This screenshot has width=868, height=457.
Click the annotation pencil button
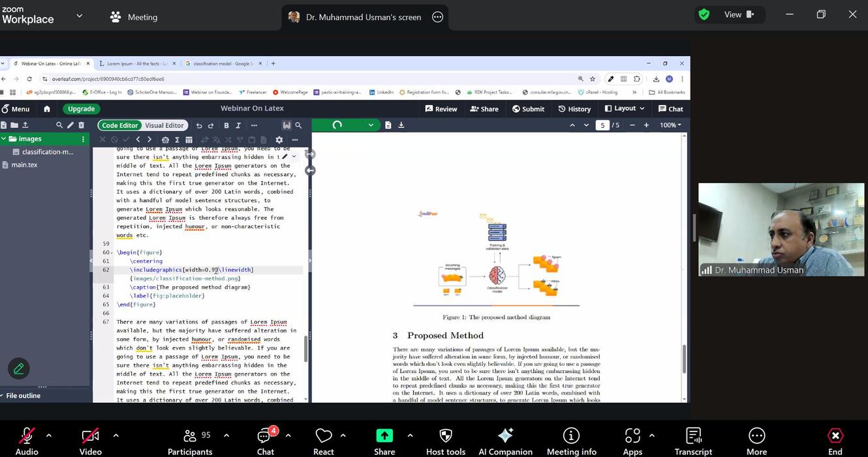click(x=19, y=369)
